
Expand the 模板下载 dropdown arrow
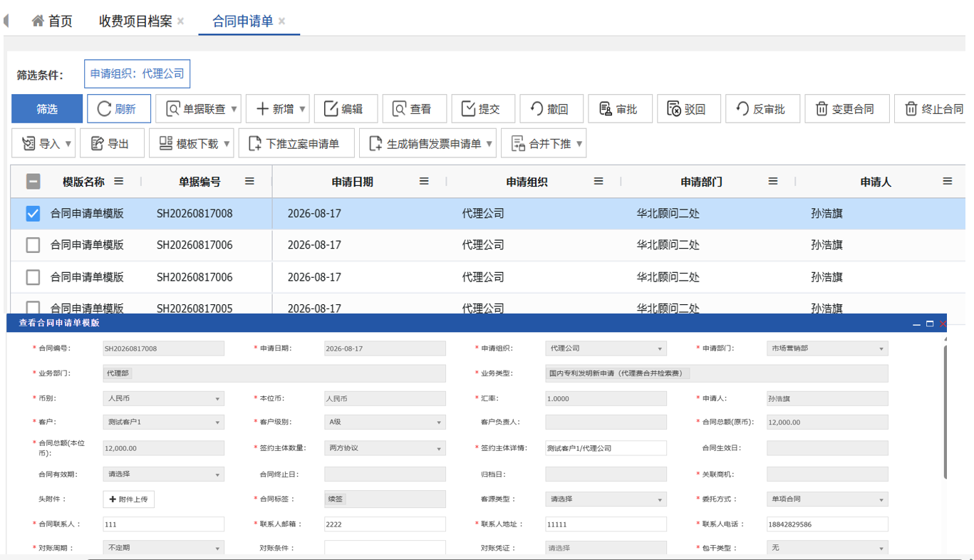(x=227, y=145)
